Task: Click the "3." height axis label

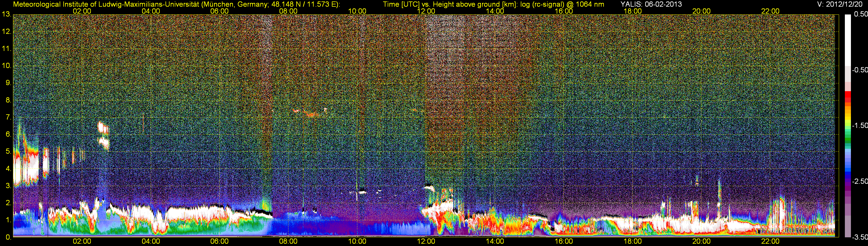Action: coord(8,186)
